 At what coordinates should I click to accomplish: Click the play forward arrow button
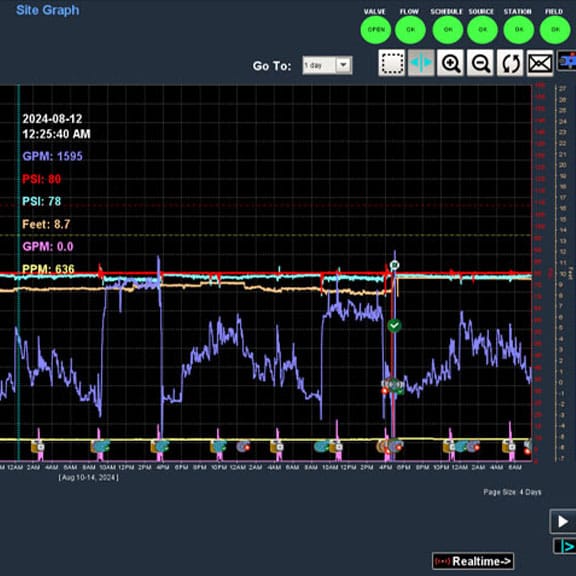tap(563, 521)
